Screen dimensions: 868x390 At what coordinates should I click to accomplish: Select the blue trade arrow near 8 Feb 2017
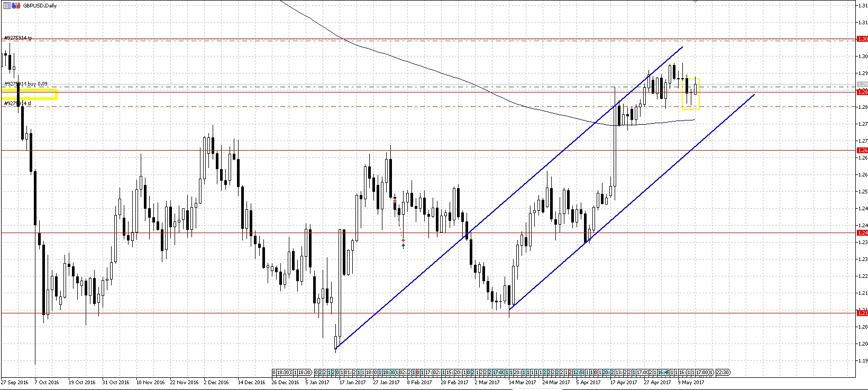click(404, 246)
